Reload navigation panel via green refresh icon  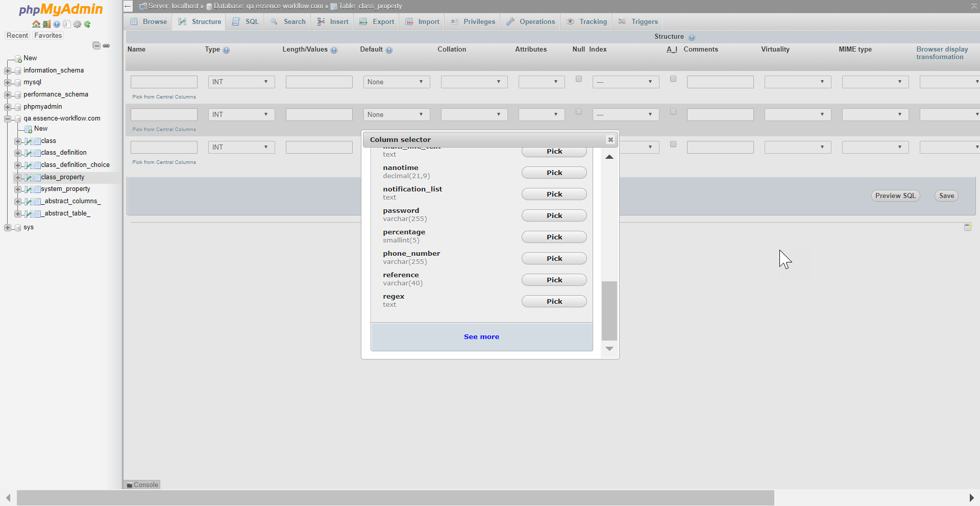coord(87,24)
